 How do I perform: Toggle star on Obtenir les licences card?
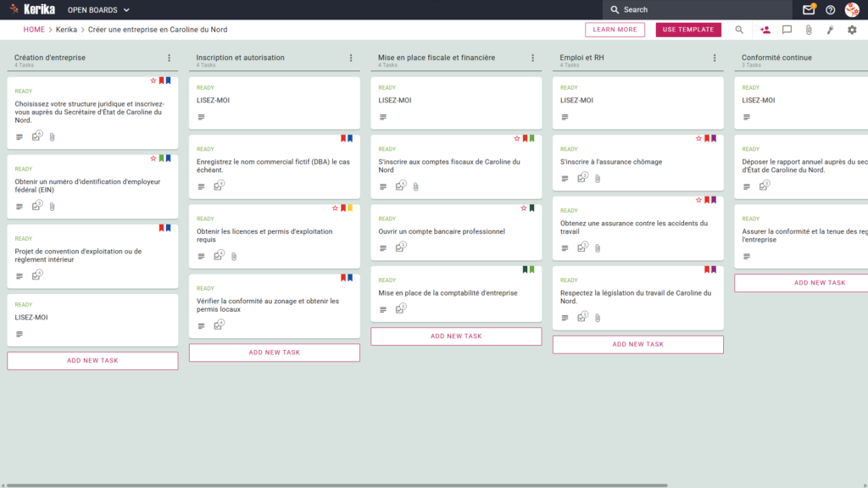334,208
